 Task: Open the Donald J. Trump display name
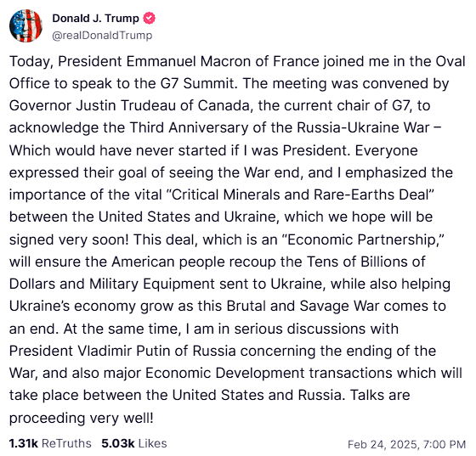(95, 18)
